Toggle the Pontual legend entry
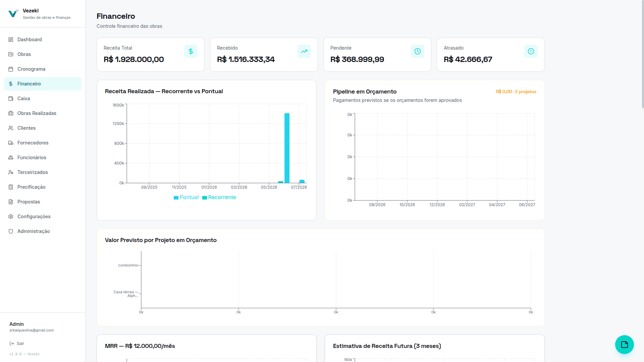 (x=186, y=197)
